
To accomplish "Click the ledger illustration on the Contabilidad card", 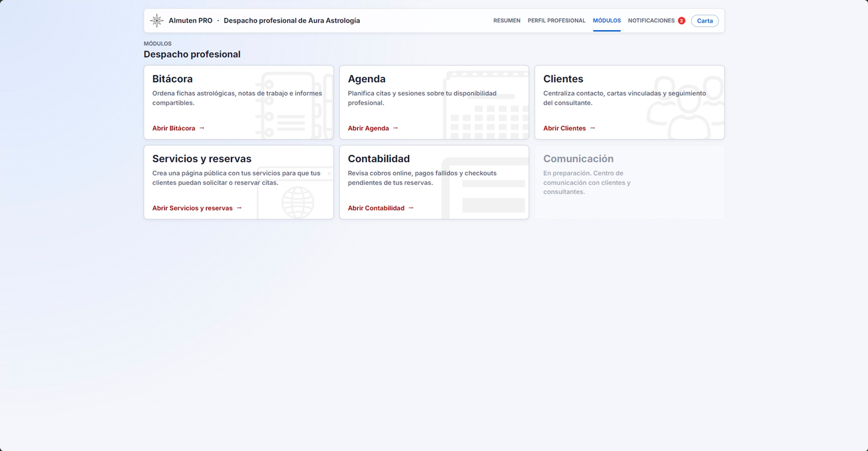I will 485,188.
